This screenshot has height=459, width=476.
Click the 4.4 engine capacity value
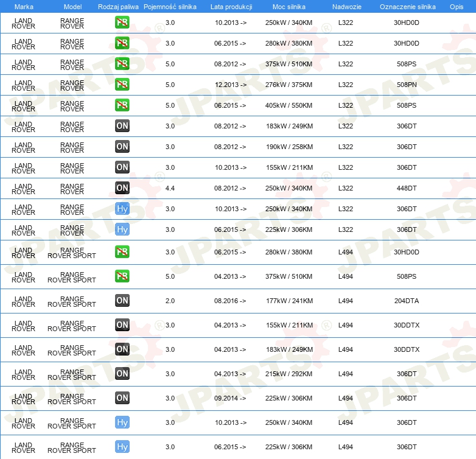170,188
